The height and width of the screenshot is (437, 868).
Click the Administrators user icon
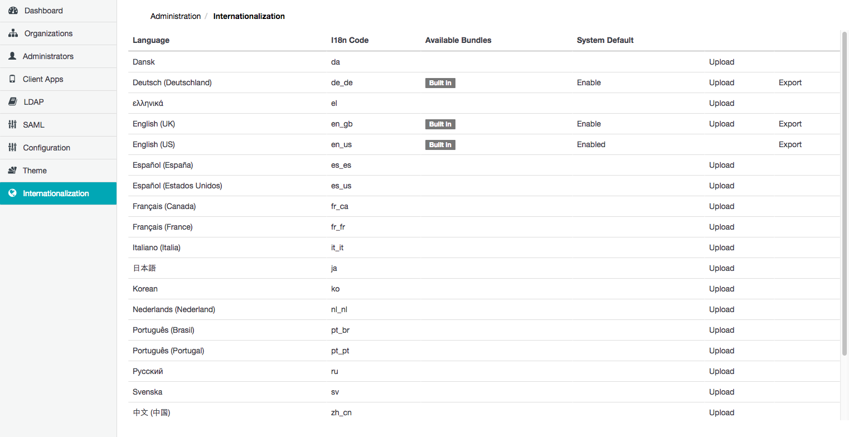[12, 56]
